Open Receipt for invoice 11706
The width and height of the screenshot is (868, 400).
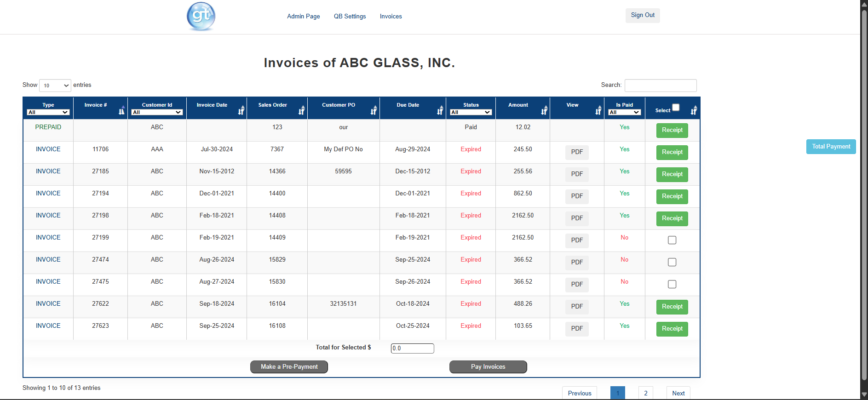[672, 152]
